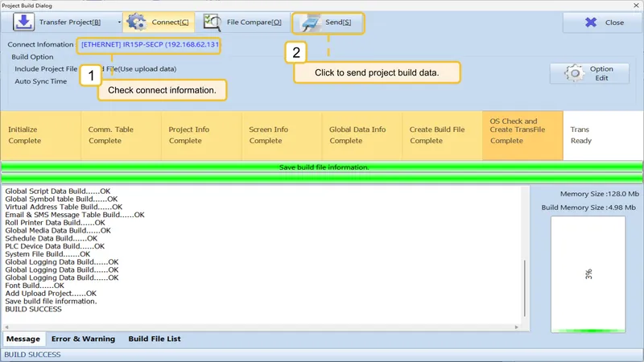Switch to the Message tab
644x362 pixels.
pyautogui.click(x=23, y=339)
